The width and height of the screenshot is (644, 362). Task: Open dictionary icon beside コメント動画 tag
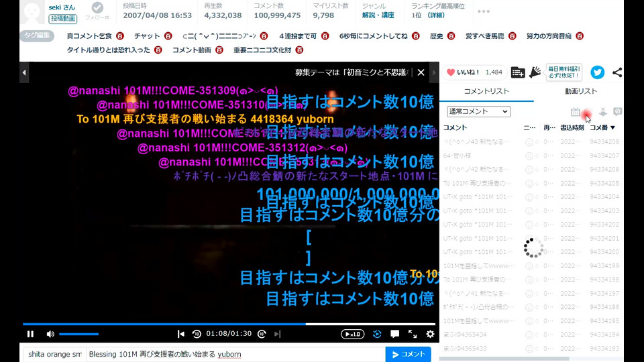coord(219,50)
